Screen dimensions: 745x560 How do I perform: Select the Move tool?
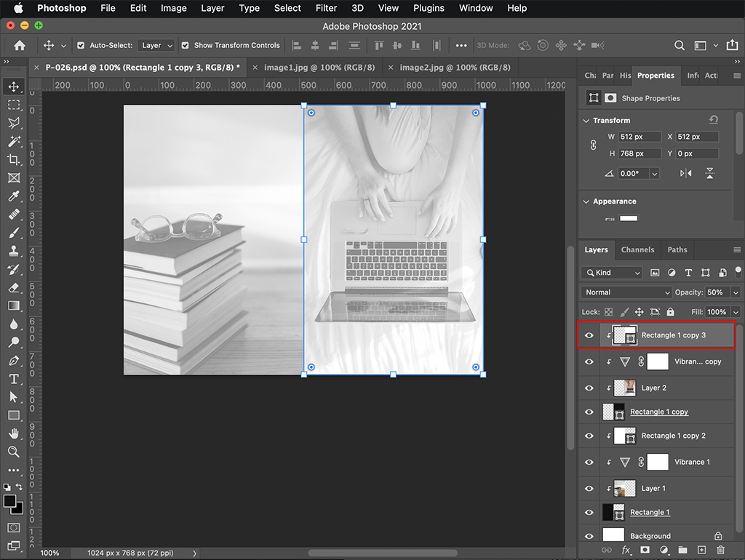(14, 87)
